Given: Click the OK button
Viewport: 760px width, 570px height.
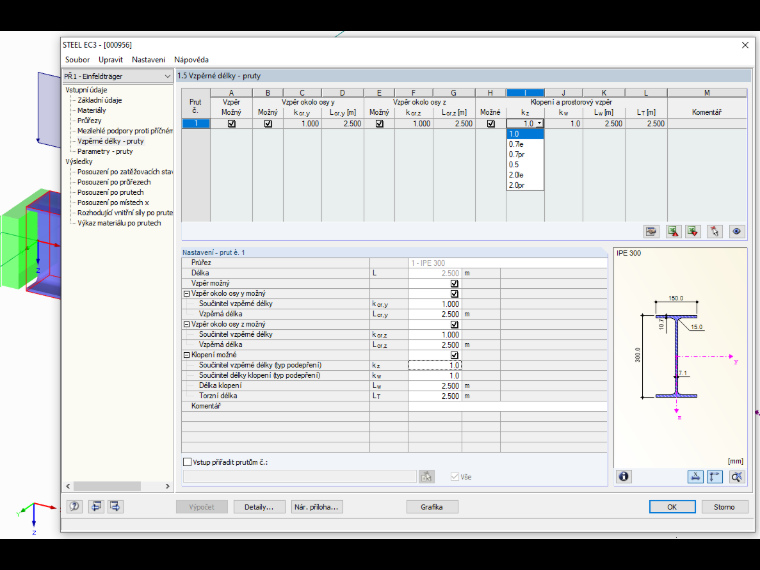Looking at the screenshot, I should (672, 507).
